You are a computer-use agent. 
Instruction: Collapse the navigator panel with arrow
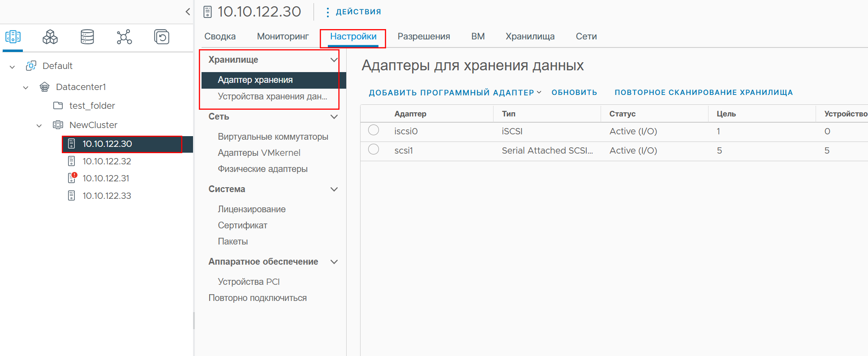(188, 12)
